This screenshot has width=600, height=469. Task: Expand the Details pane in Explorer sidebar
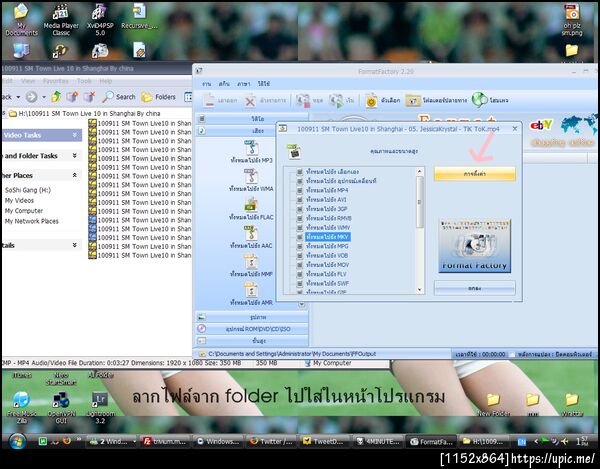(75, 245)
